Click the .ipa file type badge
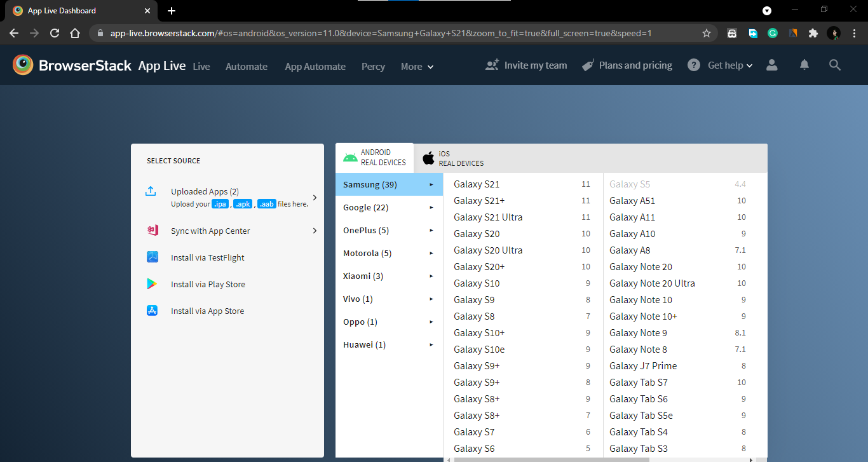The image size is (868, 462). tap(220, 204)
